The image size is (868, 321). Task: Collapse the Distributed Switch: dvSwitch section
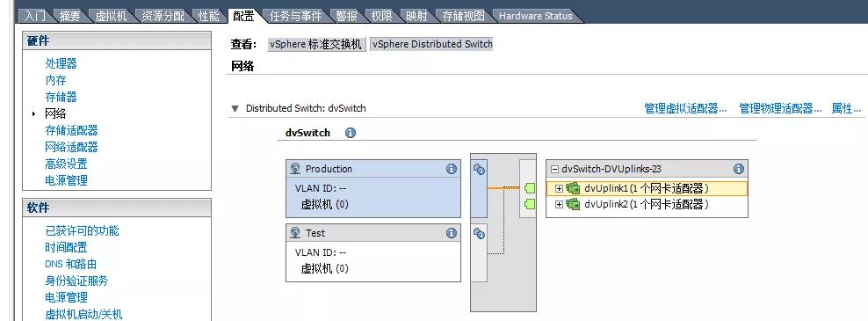click(235, 109)
